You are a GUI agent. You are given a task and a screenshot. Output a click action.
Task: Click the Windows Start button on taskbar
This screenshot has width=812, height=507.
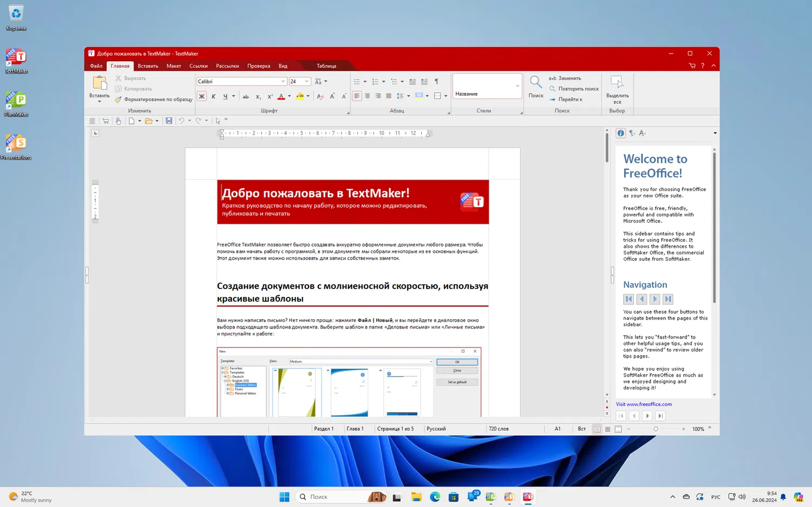[x=284, y=497]
